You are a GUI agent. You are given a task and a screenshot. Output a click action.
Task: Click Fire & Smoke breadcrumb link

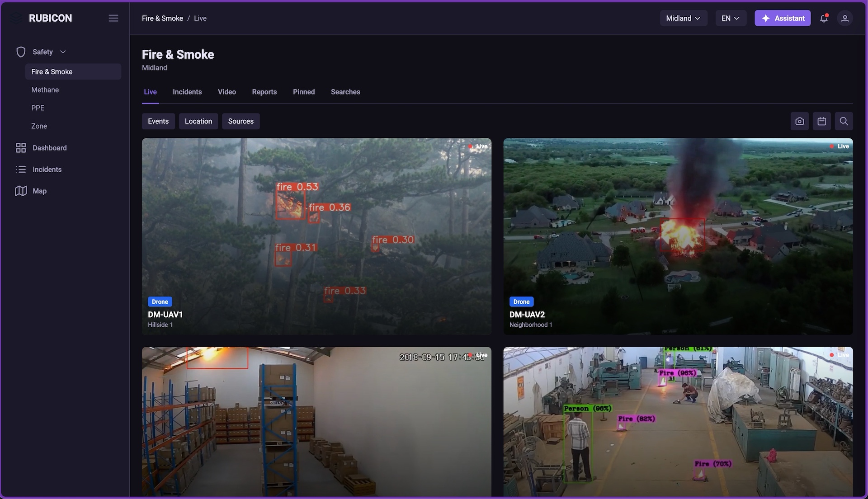(162, 18)
